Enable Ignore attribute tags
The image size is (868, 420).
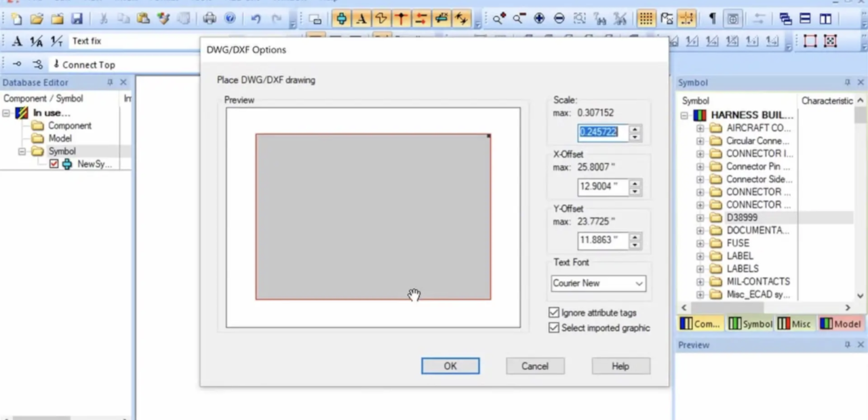(x=554, y=312)
